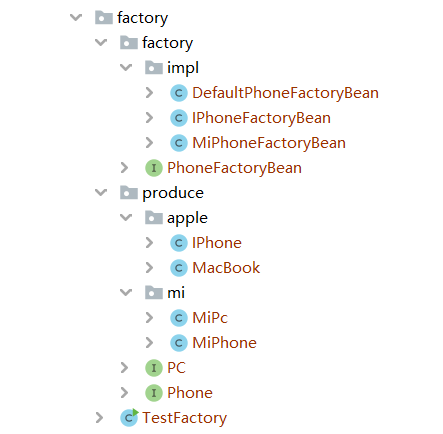Select the nested factory package label
This screenshot has height=434, width=443.
click(x=167, y=43)
